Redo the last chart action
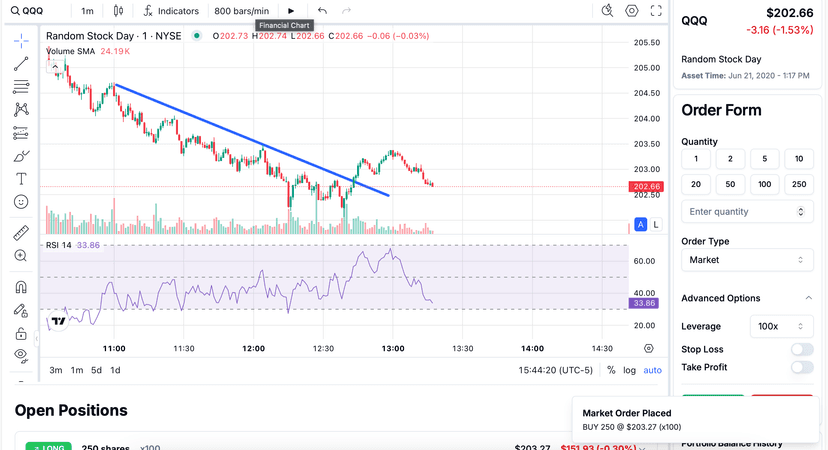The height and width of the screenshot is (450, 828). 346,11
